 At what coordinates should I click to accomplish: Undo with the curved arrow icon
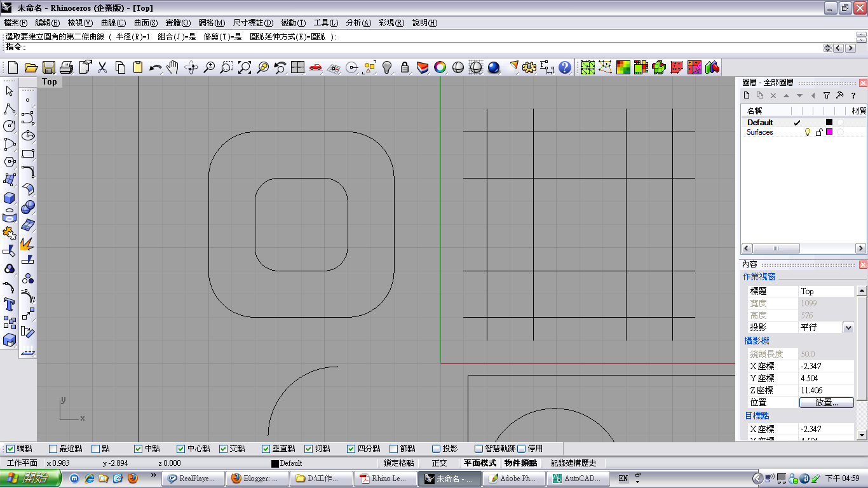point(155,67)
